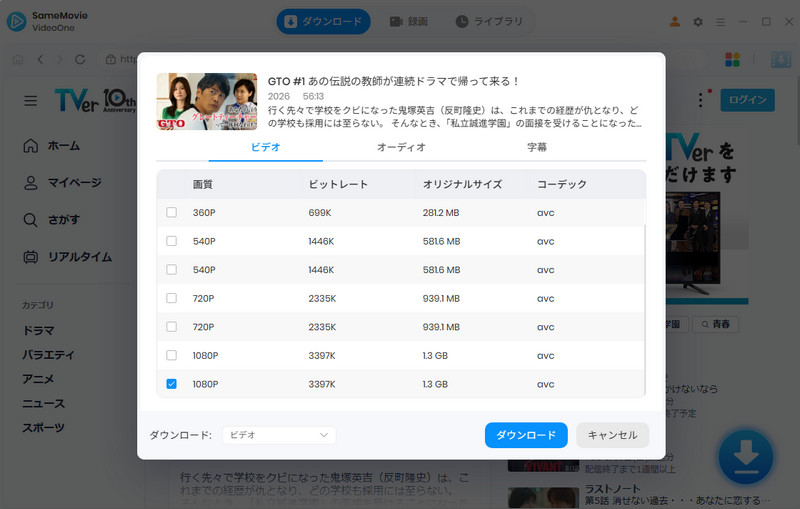
Task: Select the ライブラリ tab in top bar
Action: click(489, 21)
